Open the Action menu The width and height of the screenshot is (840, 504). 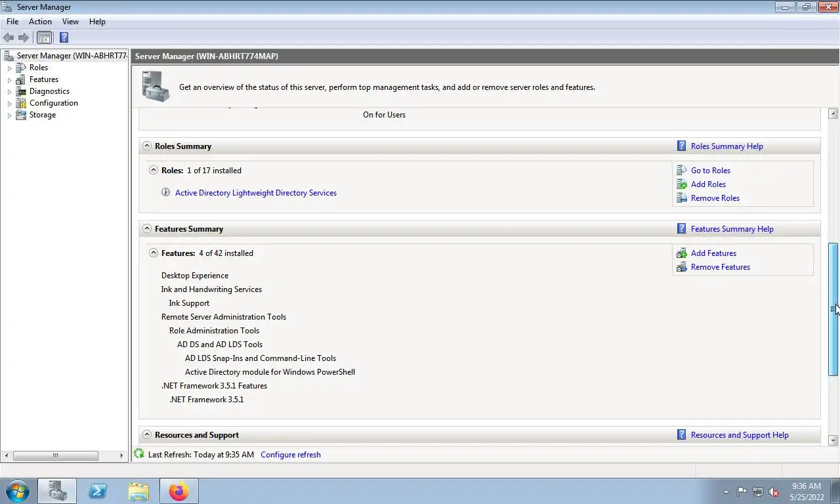point(40,22)
